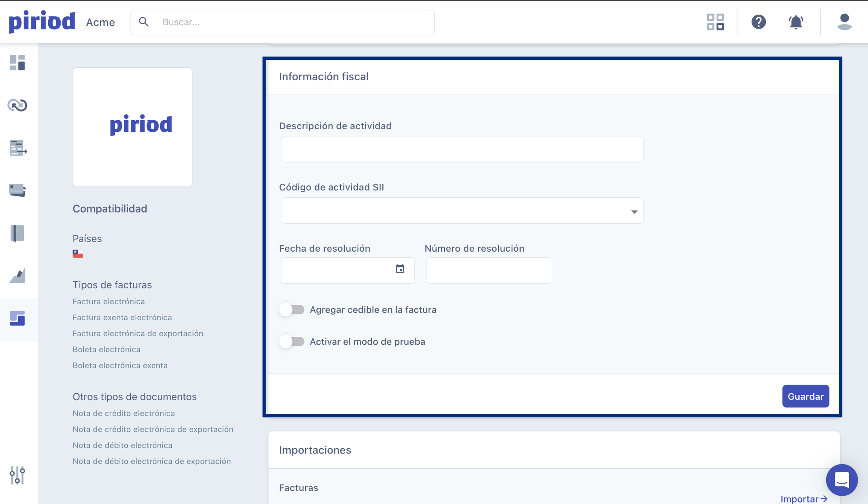
Task: Click the sync links sidebar icon
Action: 17,105
